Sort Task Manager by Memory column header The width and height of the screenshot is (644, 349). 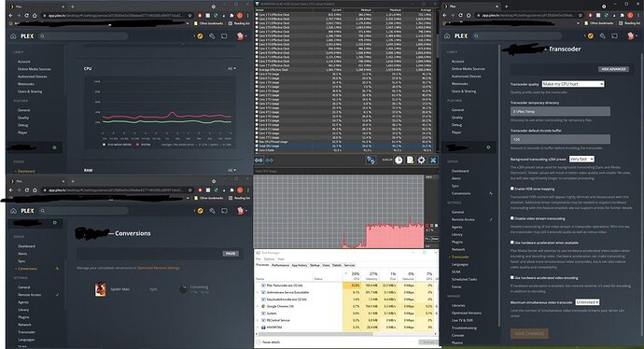click(x=372, y=276)
